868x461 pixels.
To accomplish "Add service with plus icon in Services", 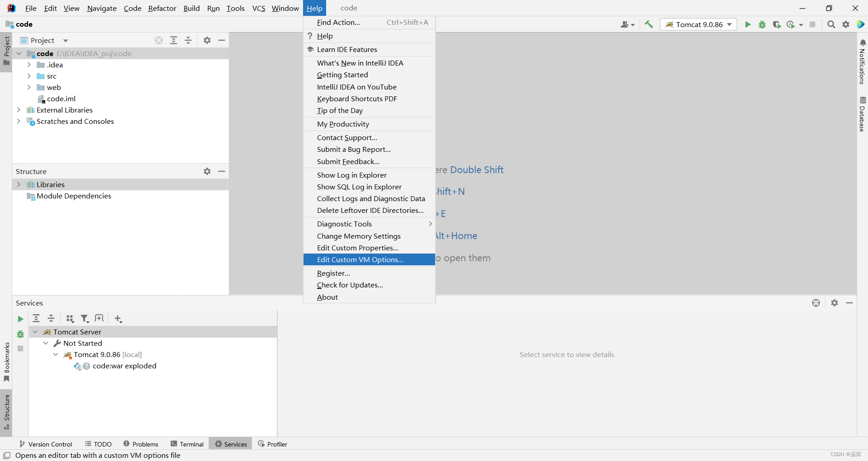I will (118, 319).
